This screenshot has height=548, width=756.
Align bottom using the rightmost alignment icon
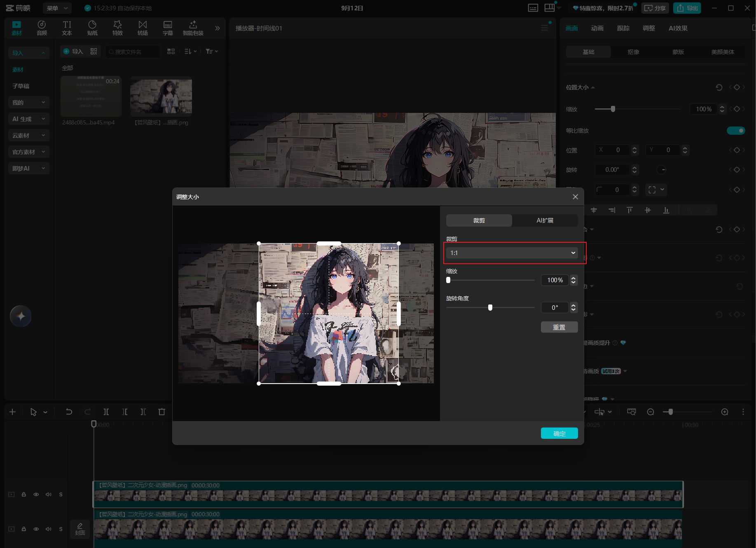click(666, 210)
